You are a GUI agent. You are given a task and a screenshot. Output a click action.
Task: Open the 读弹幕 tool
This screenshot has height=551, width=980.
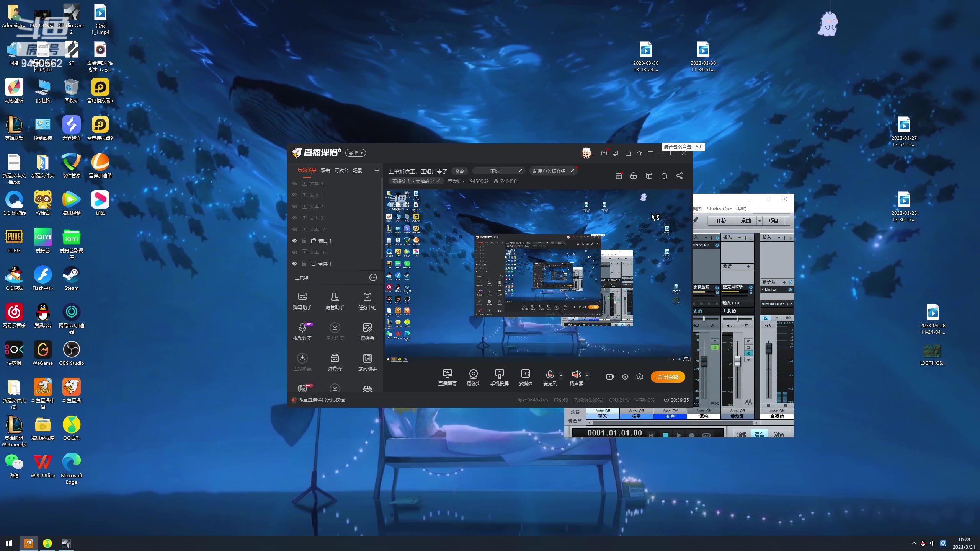[x=367, y=328]
